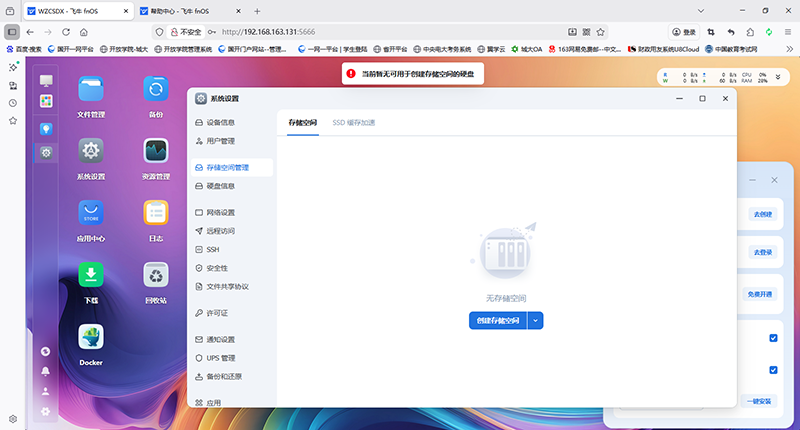This screenshot has height=430, width=800.
Task: Open the 资源管理 desktop app icon
Action: coord(156,151)
